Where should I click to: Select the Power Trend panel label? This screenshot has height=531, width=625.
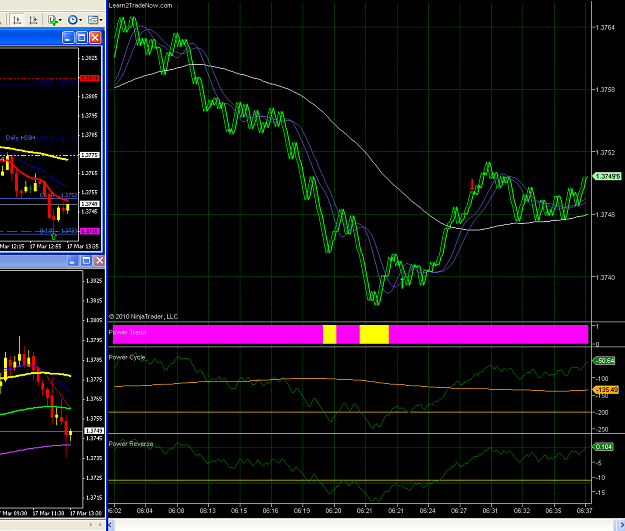point(127,332)
